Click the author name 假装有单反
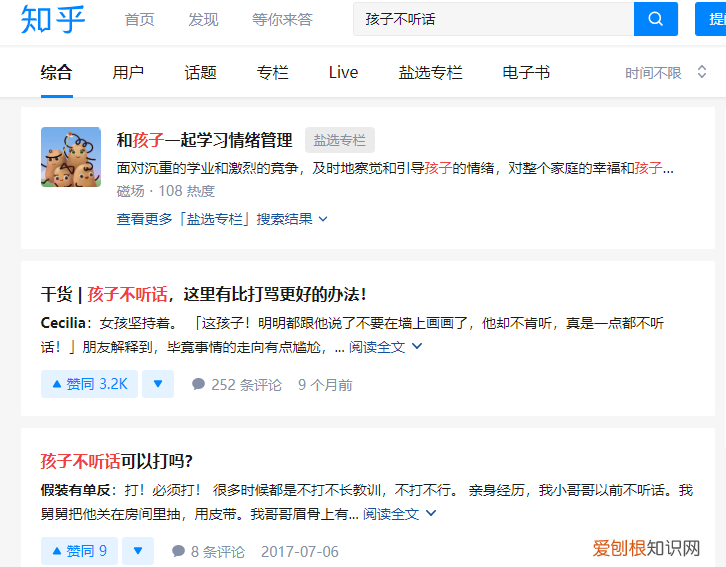Viewport: 726px width, 567px height. 75,490
